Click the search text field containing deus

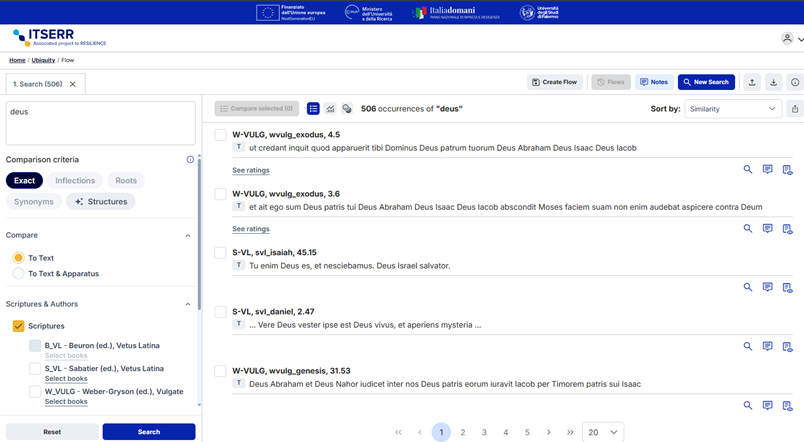(100, 122)
